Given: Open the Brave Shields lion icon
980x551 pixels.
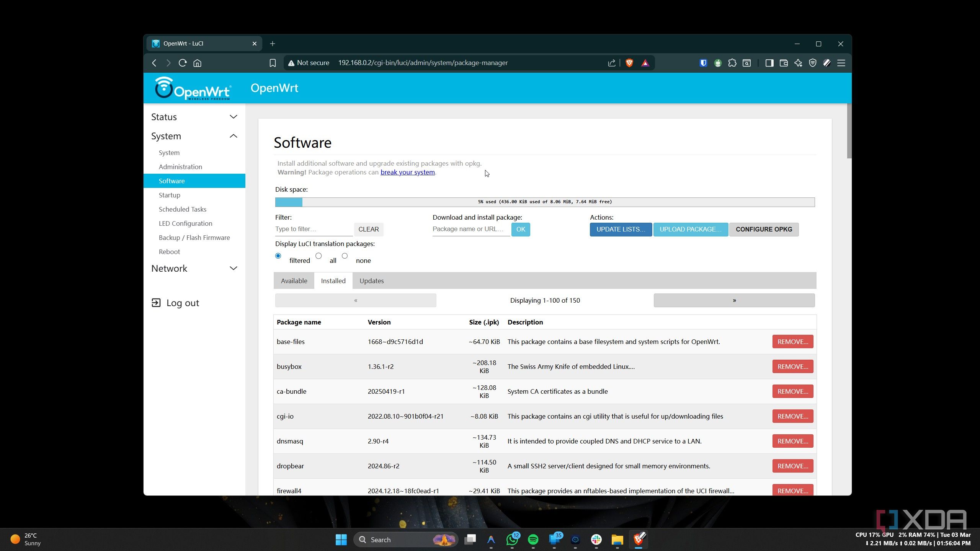Looking at the screenshot, I should coord(629,63).
